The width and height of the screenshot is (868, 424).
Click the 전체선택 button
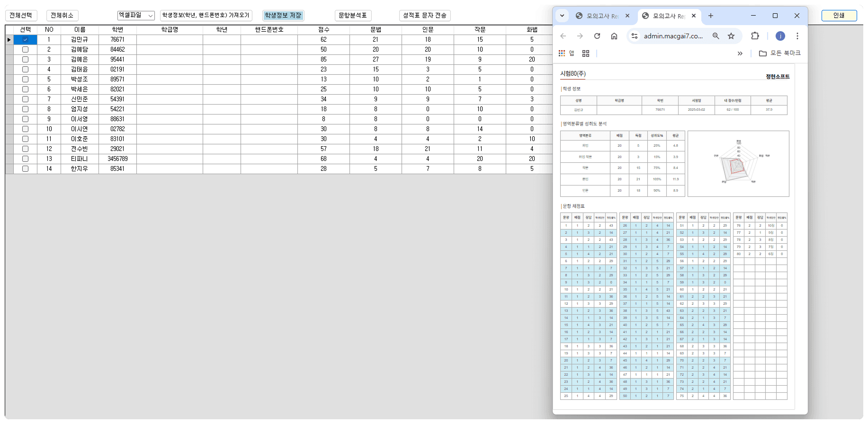point(21,16)
